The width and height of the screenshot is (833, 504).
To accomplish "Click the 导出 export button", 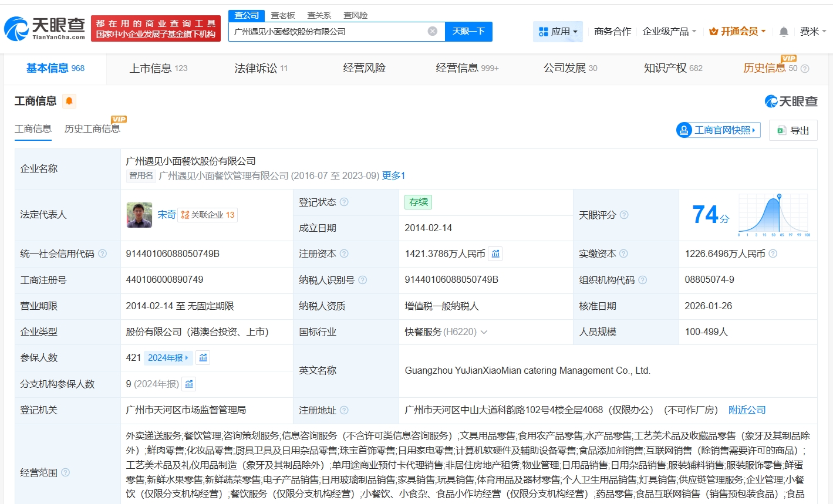I will click(x=793, y=130).
